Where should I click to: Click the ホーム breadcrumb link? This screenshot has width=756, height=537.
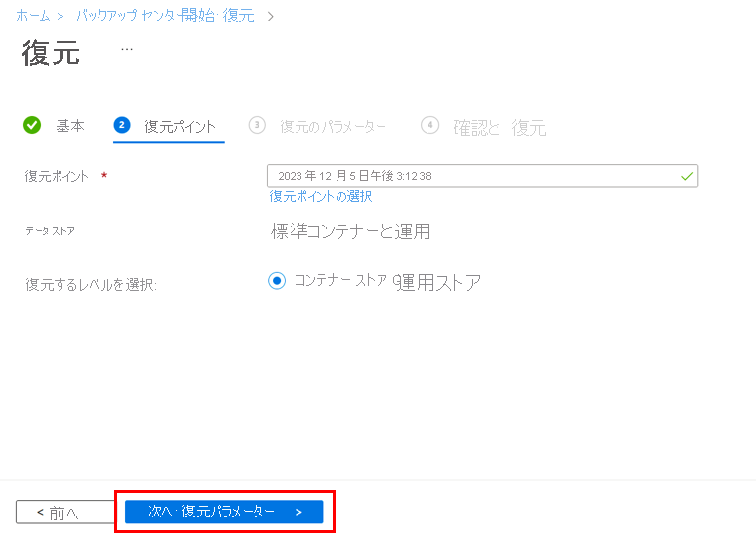point(33,16)
